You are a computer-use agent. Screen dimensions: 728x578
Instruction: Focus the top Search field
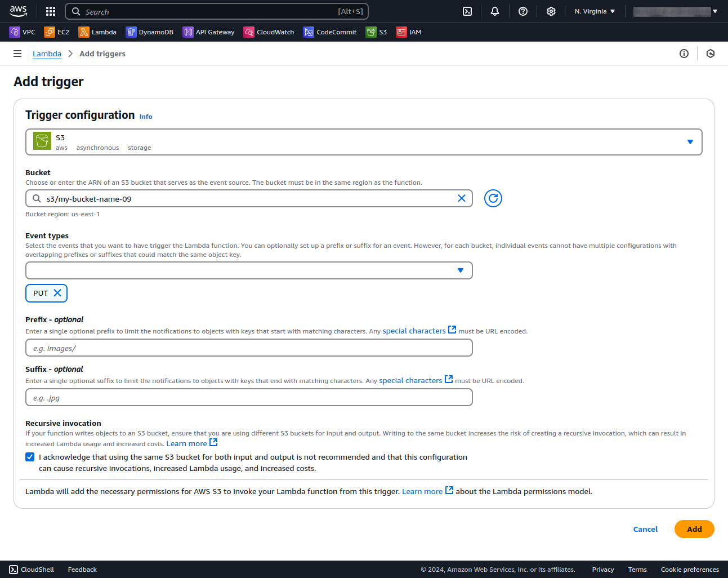pos(217,11)
